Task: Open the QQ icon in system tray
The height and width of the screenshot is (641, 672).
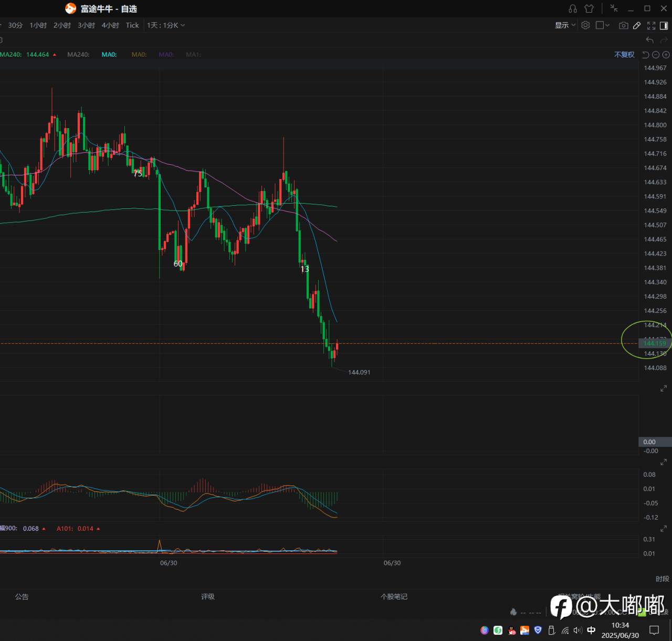Action: [x=512, y=630]
